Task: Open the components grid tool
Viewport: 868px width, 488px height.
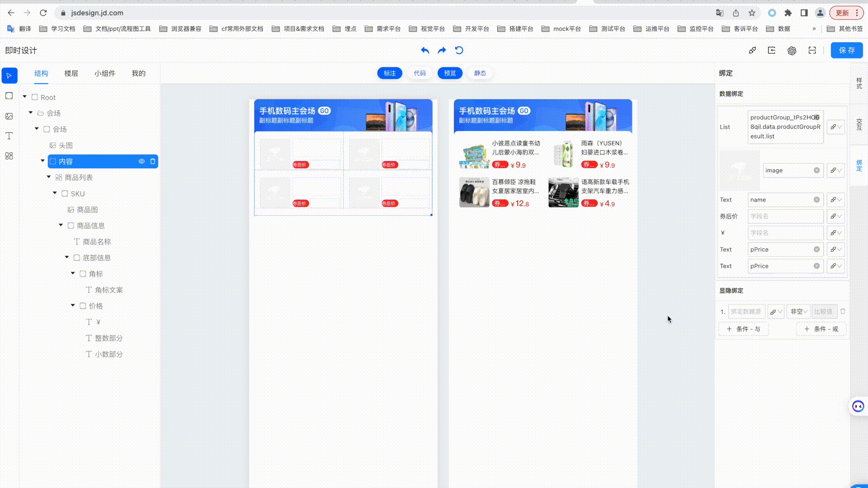Action: click(9, 156)
